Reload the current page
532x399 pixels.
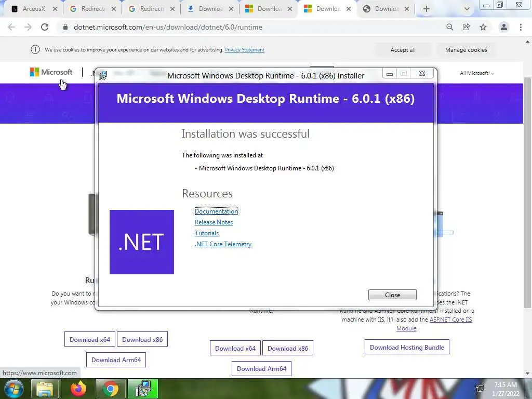point(45,27)
